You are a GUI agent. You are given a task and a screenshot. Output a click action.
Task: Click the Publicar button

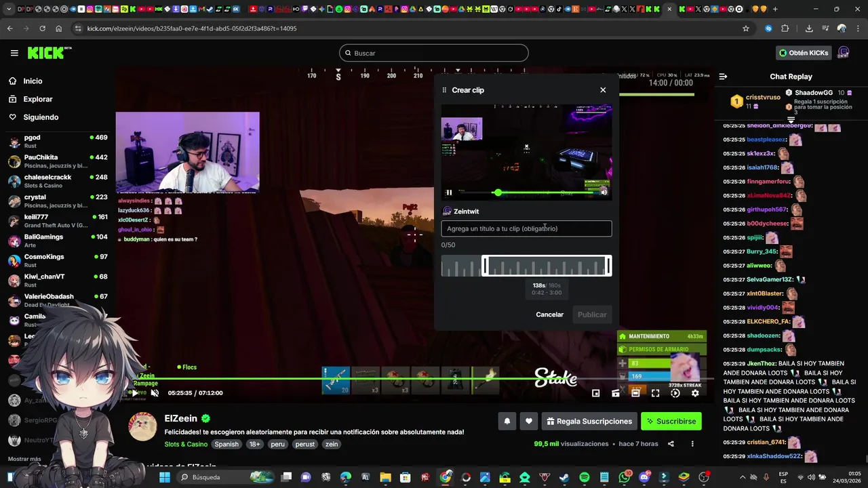[x=592, y=314]
